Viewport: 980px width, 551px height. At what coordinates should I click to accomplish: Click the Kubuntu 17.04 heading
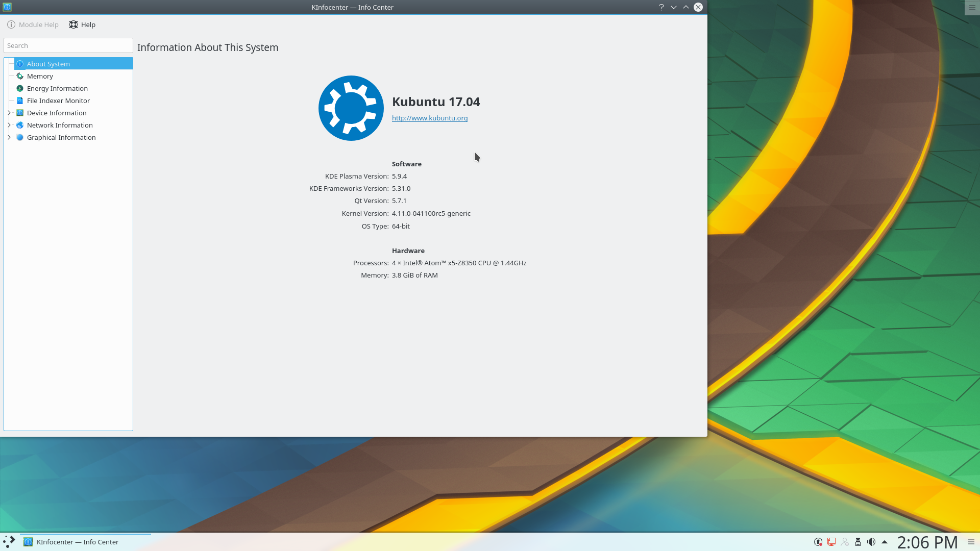click(x=436, y=102)
